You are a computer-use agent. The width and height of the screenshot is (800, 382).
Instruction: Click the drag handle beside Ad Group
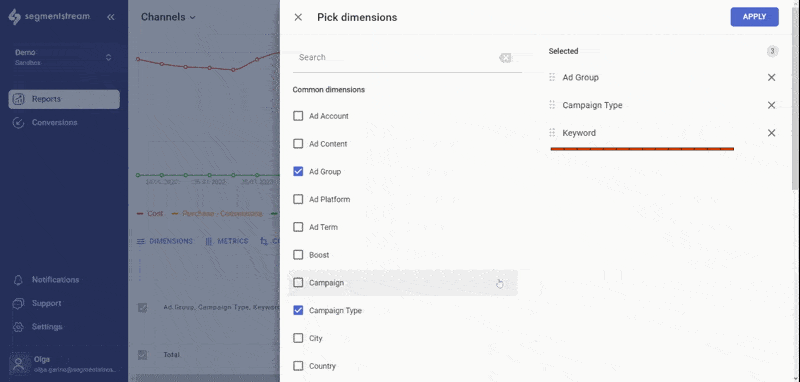(x=552, y=78)
